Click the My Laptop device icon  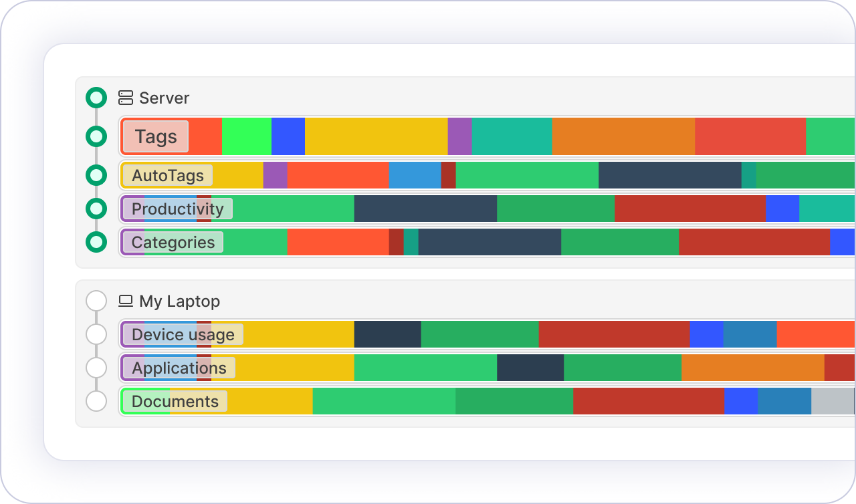pos(126,301)
